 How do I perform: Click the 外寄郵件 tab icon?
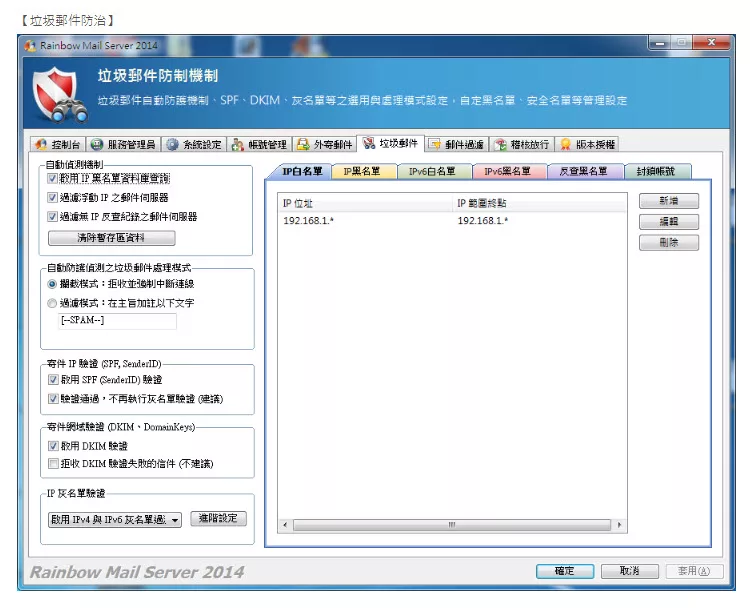pyautogui.click(x=303, y=145)
